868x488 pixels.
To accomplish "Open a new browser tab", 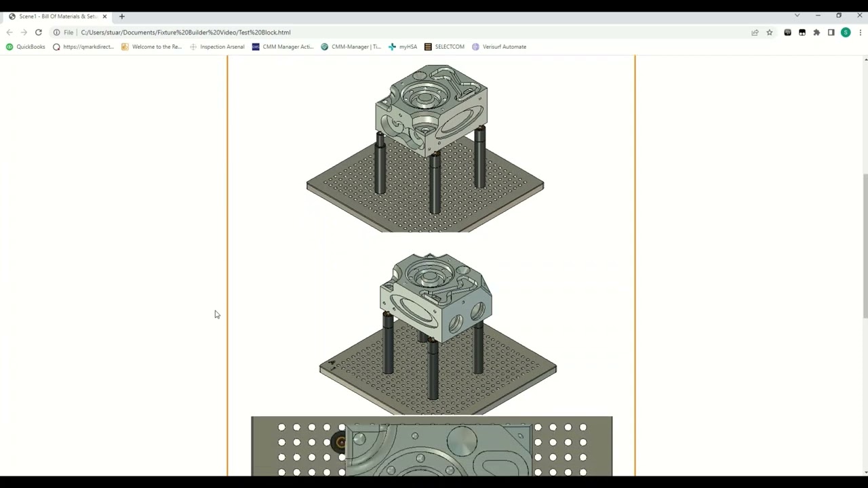I will (x=122, y=16).
